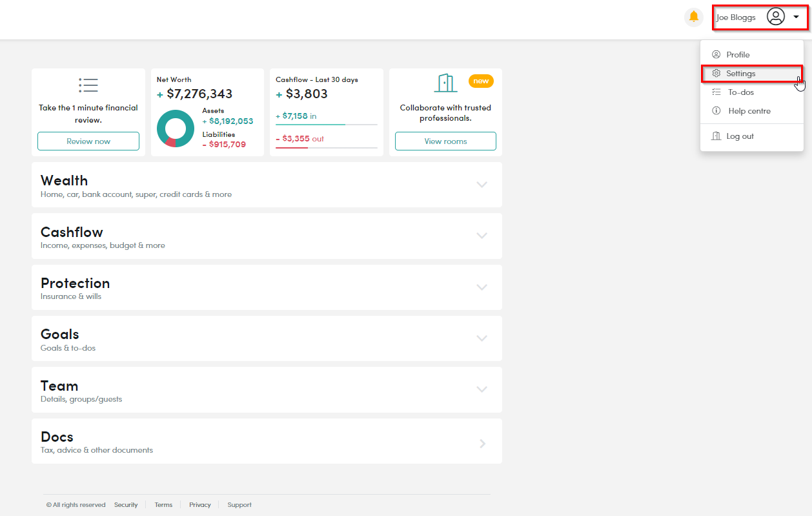Click the Cashflow section heading
The image size is (812, 516).
click(72, 232)
